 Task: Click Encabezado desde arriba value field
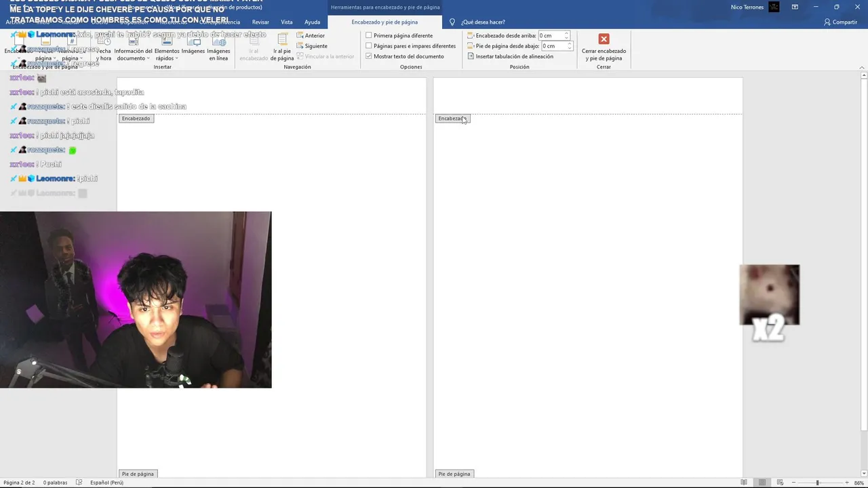coord(551,35)
